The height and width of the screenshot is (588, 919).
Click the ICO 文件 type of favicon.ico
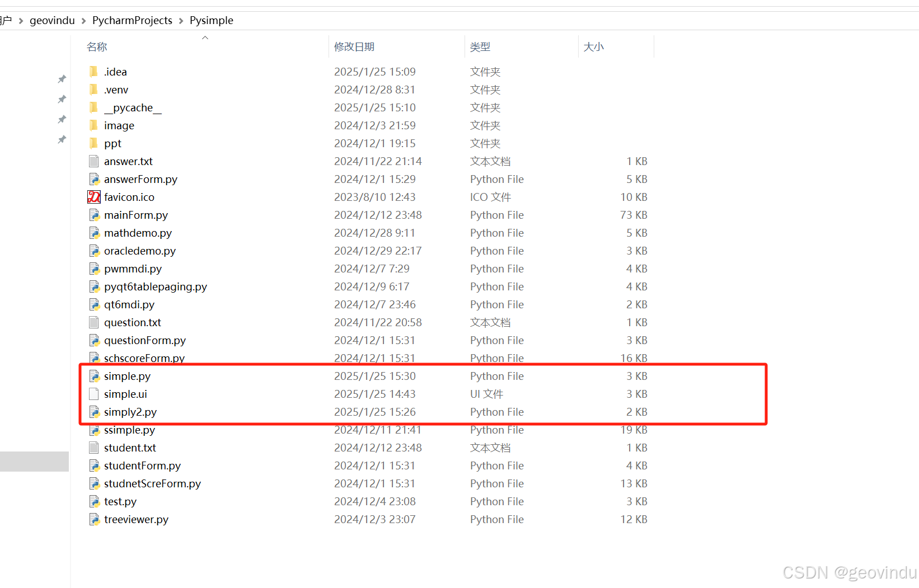[490, 197]
